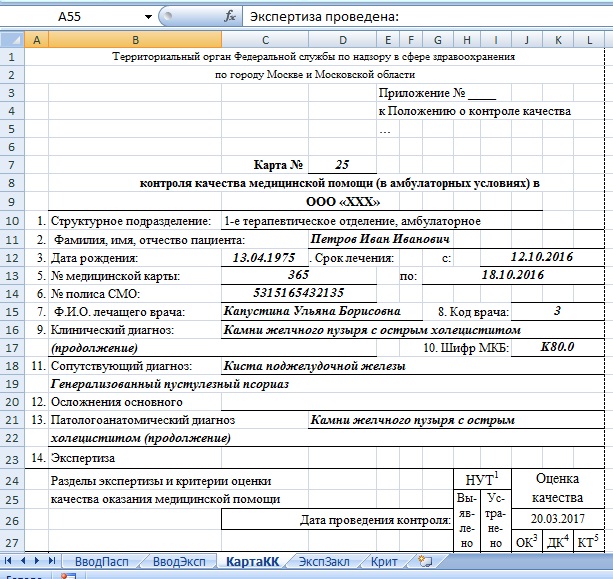Go to the first sheet with navigation arrow
613x579 pixels.
[x=7, y=561]
